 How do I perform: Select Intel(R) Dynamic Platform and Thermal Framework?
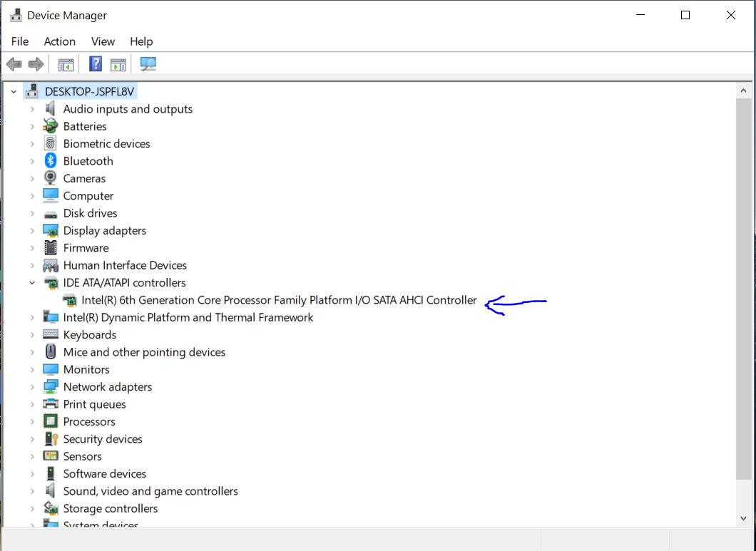[188, 318]
